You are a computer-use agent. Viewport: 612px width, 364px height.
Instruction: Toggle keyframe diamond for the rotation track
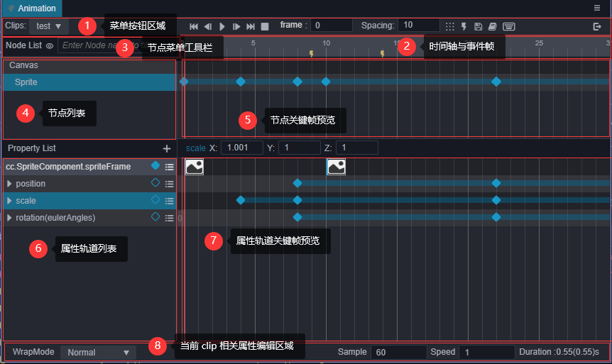click(x=155, y=217)
